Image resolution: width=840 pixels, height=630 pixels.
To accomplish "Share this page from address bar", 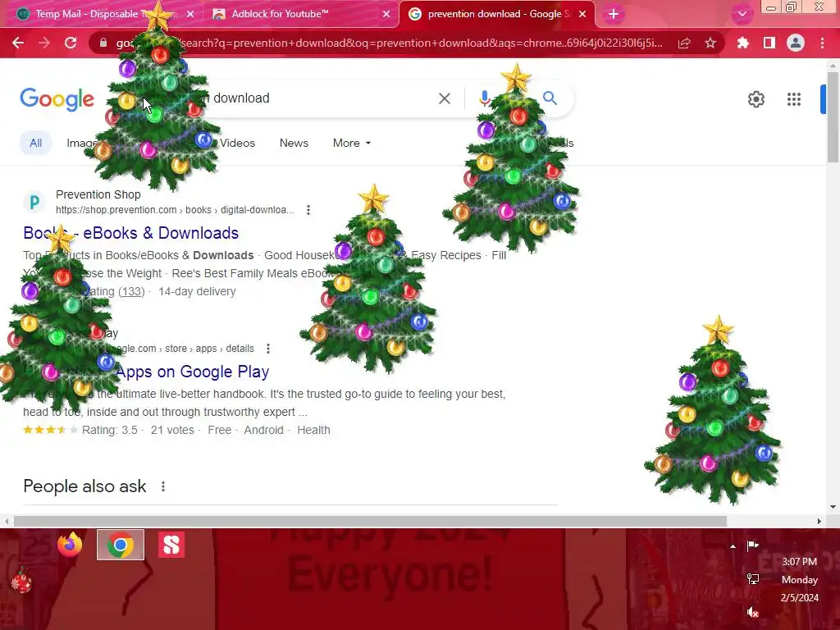I will click(x=684, y=43).
